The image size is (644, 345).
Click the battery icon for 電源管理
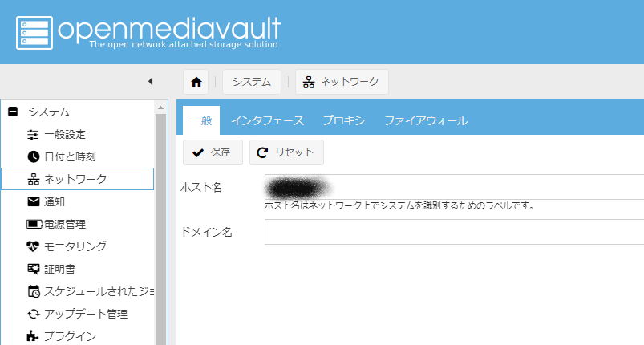[34, 225]
